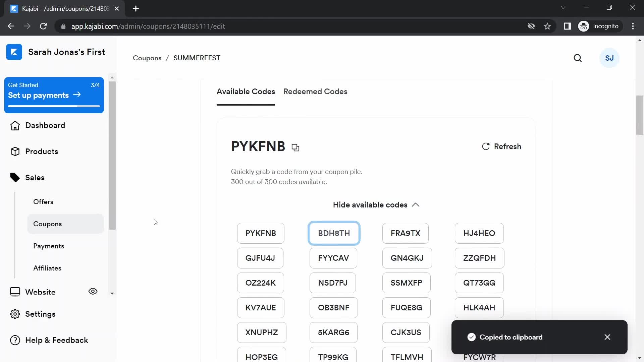This screenshot has height=362, width=644.
Task: Select the Available Codes tab
Action: point(246,92)
